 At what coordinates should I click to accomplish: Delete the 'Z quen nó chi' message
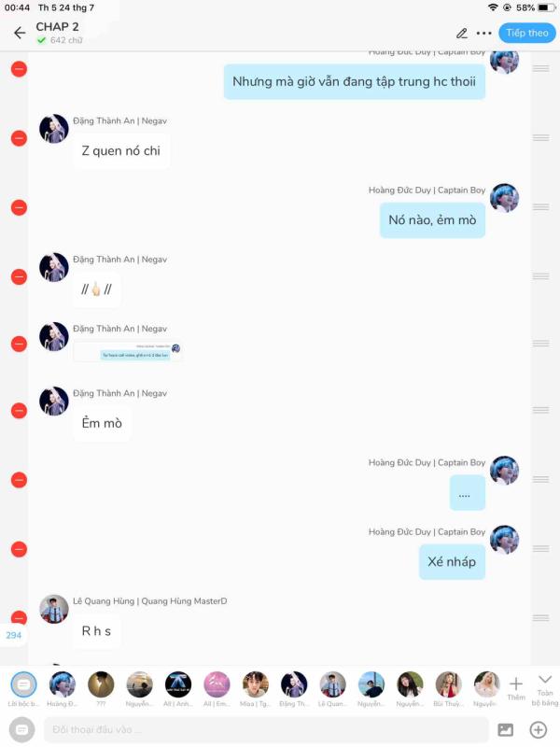(x=19, y=138)
